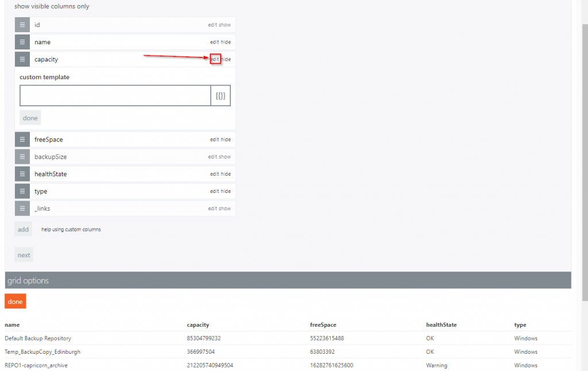The image size is (588, 371).
Task: Show the id column
Action: (x=225, y=25)
